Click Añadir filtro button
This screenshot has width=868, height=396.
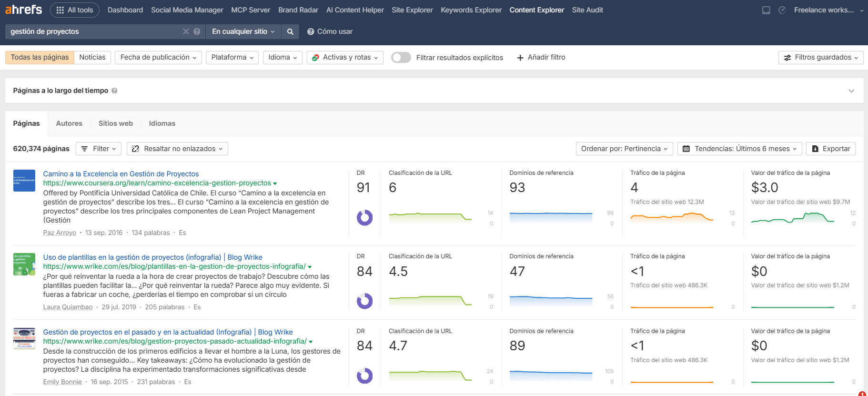click(541, 57)
